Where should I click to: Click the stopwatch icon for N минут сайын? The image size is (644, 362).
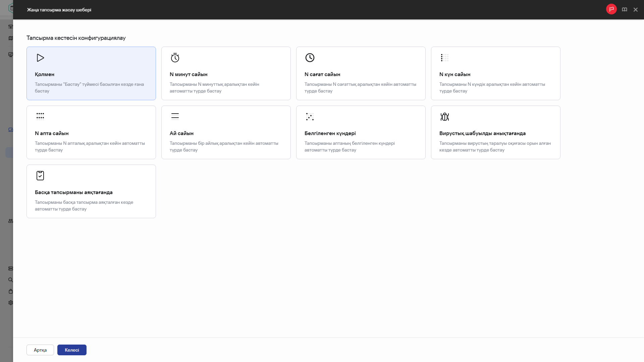tap(175, 58)
